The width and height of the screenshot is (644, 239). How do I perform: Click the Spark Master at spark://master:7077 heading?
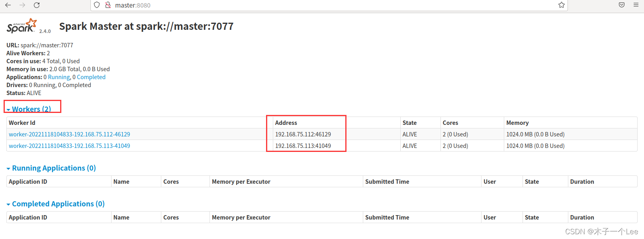tap(146, 26)
